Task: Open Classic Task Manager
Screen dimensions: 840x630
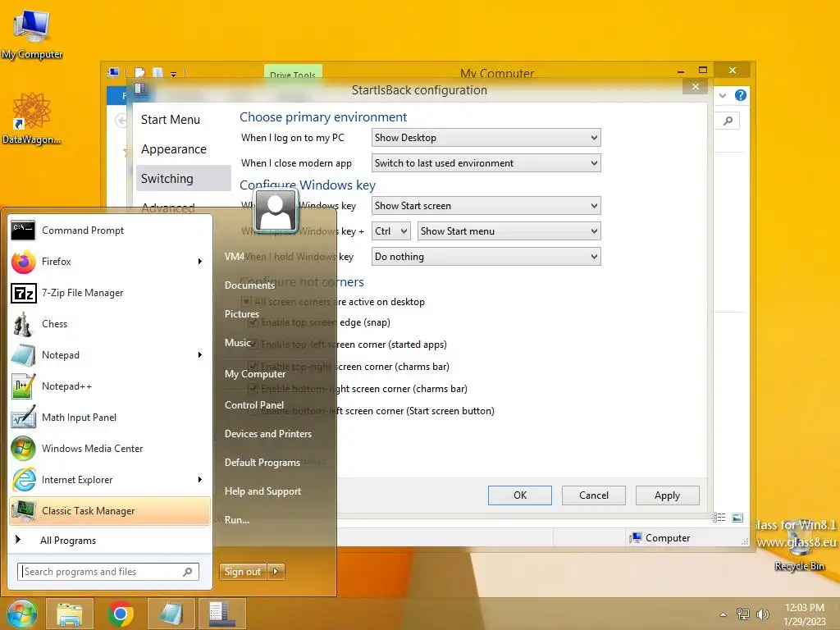Action: tap(110, 510)
